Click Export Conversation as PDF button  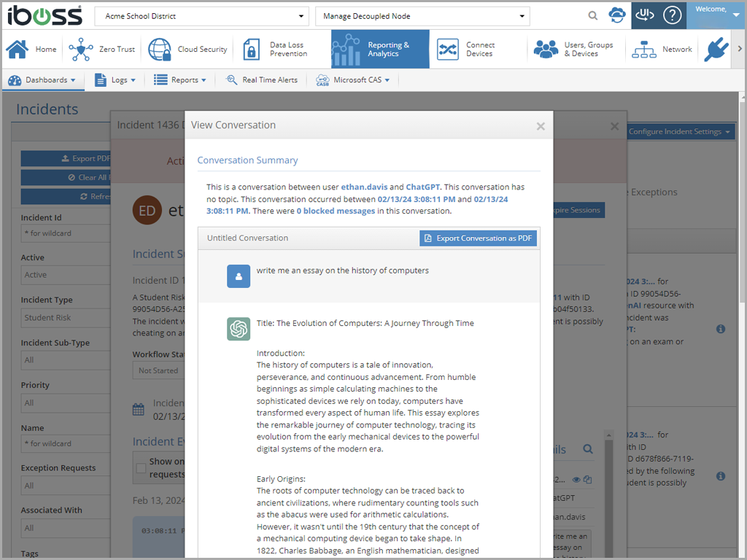click(x=478, y=238)
